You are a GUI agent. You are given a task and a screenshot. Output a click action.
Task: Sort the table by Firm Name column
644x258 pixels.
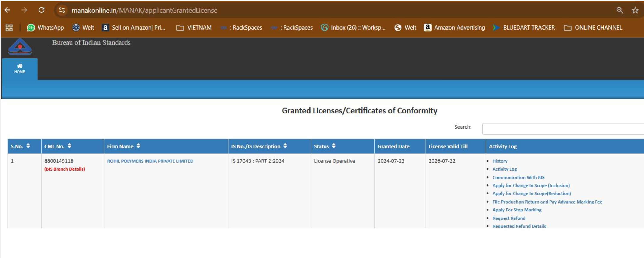pos(138,146)
